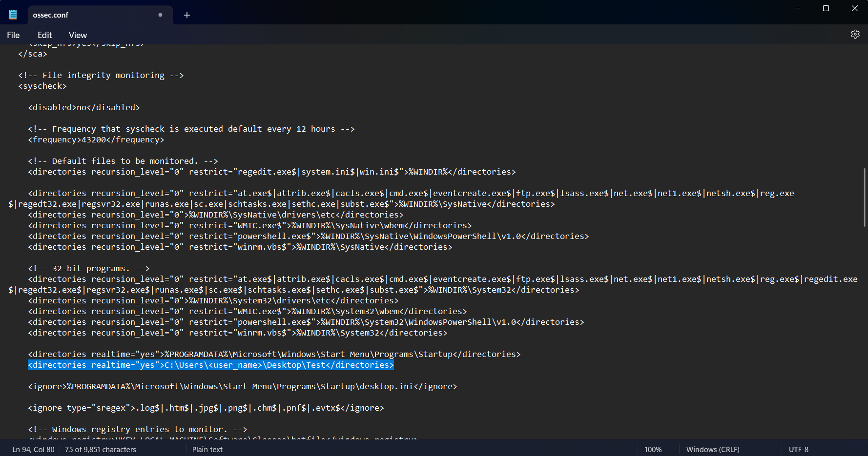Click the 'Default files to be monitored' comment
Image resolution: width=868 pixels, height=456 pixels.
tap(123, 161)
